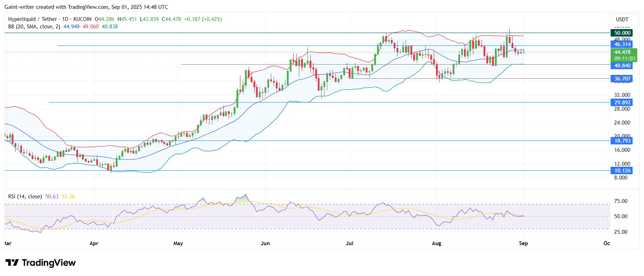Click the 25.00 RSI scale label
Image resolution: width=644 pixels, height=276 pixels.
[x=621, y=232]
